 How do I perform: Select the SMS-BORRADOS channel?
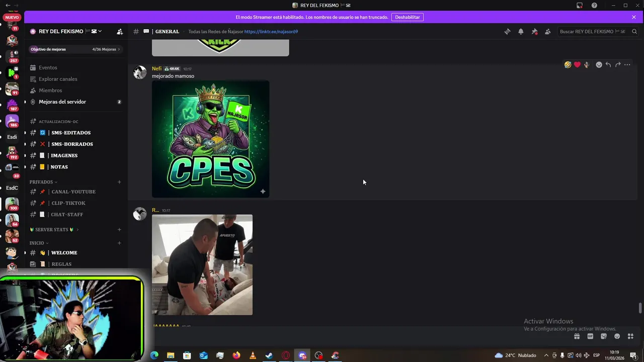tap(75, 144)
